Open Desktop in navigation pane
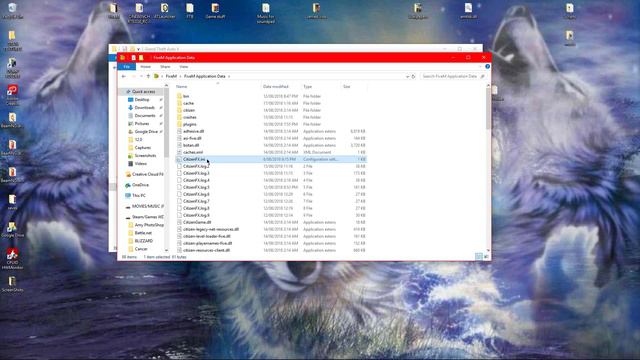 pyautogui.click(x=142, y=100)
